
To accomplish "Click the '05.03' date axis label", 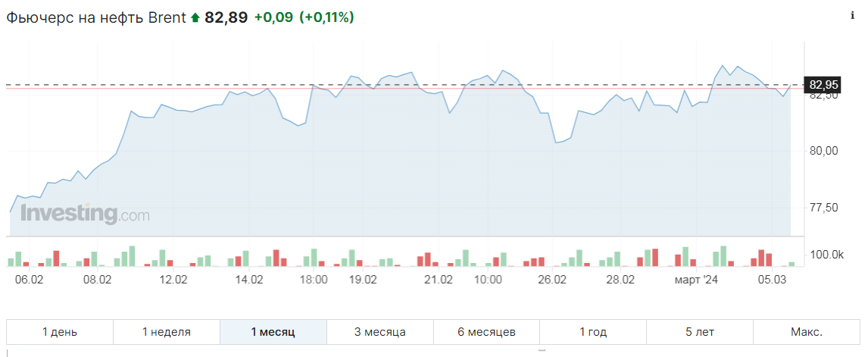I will point(773,280).
